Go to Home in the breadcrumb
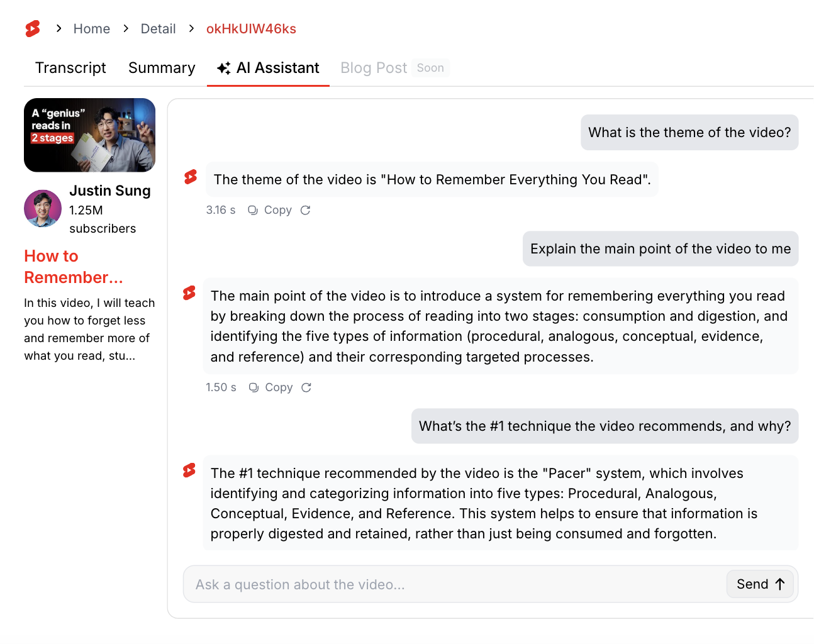Screen dimensions: 814x644 pyautogui.click(x=91, y=29)
